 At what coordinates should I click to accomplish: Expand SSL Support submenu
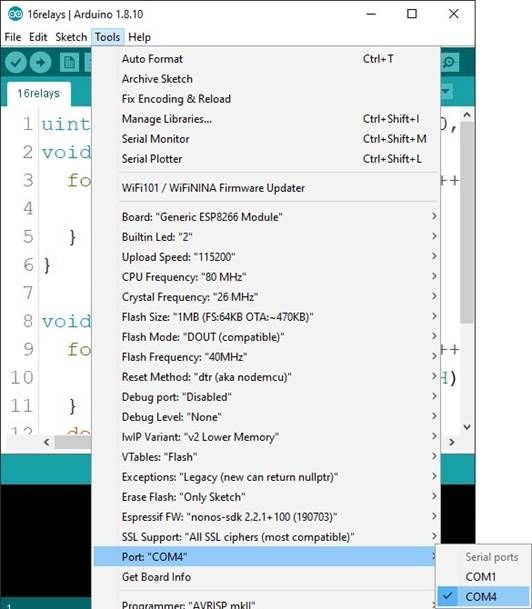[266, 537]
